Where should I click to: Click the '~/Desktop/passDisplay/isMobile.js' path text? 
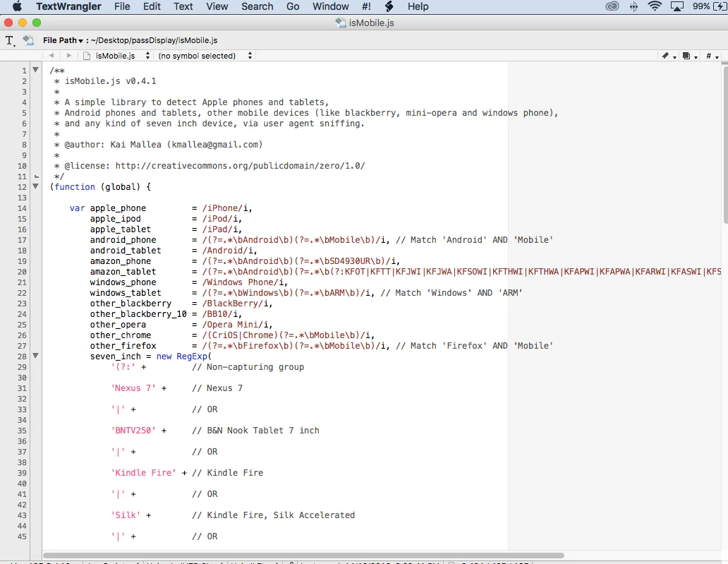[154, 40]
